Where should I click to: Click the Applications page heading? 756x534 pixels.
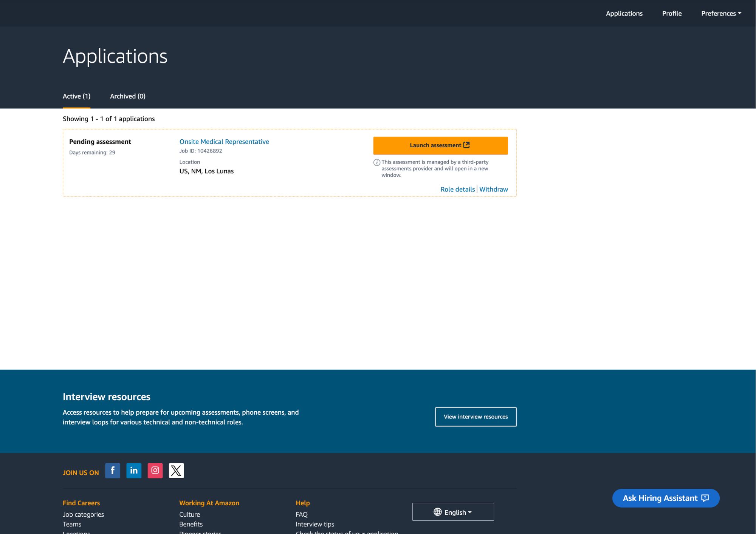point(115,56)
